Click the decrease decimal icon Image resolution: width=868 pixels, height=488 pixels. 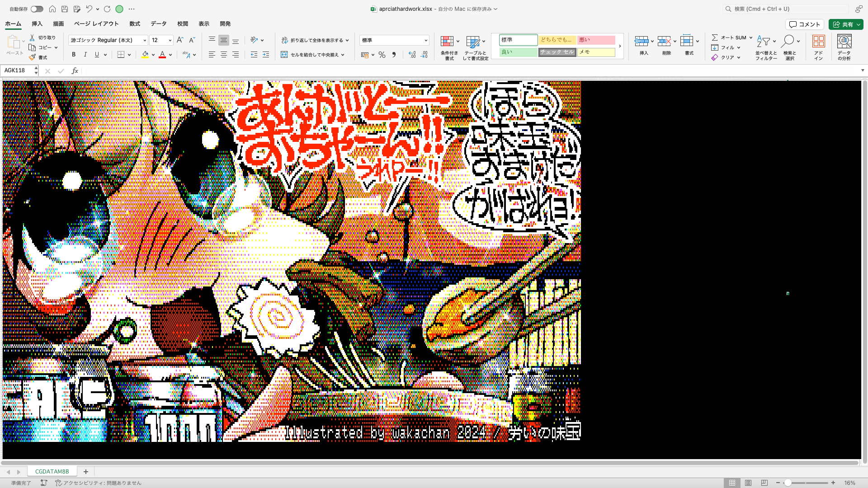click(x=424, y=55)
